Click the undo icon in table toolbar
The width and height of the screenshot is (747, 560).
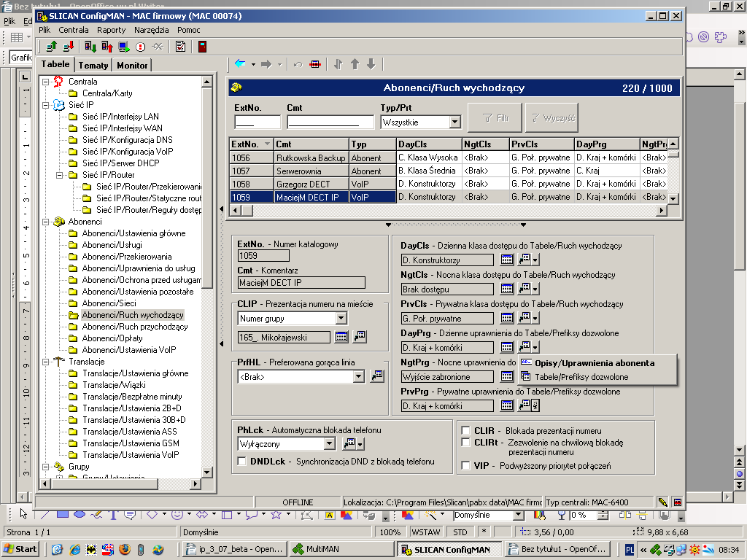click(x=298, y=64)
